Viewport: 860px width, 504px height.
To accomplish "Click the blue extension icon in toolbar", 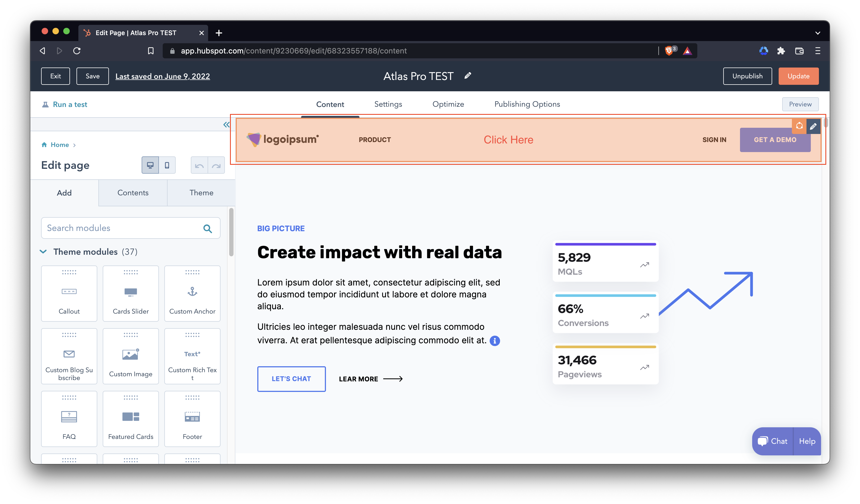I will [764, 51].
